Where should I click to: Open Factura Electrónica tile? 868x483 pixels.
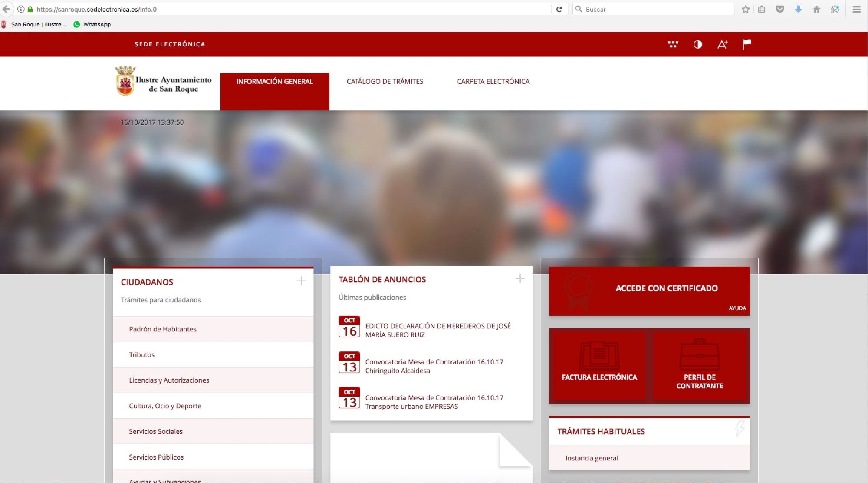(599, 366)
